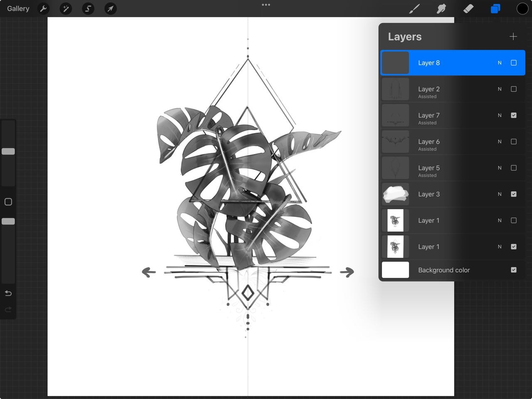Add a new layer with plus button
Screen dimensions: 532x399
click(x=513, y=37)
